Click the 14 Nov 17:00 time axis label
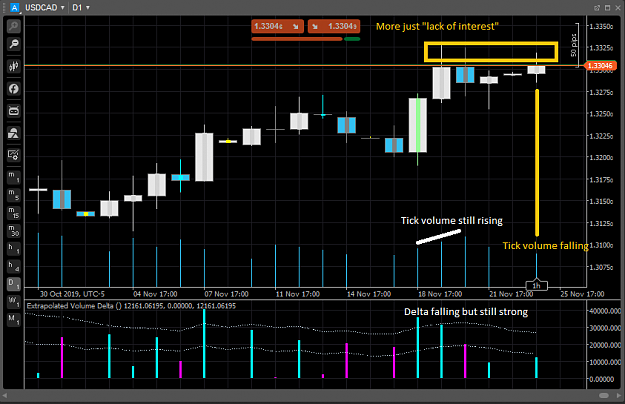The width and height of the screenshot is (625, 404). [x=369, y=294]
